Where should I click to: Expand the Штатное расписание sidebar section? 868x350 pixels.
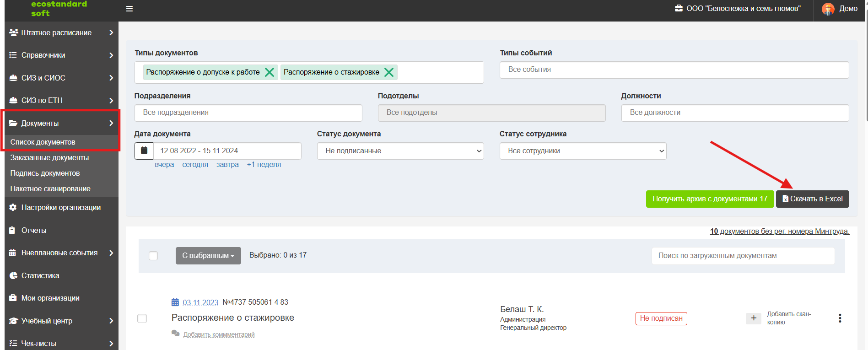point(61,32)
